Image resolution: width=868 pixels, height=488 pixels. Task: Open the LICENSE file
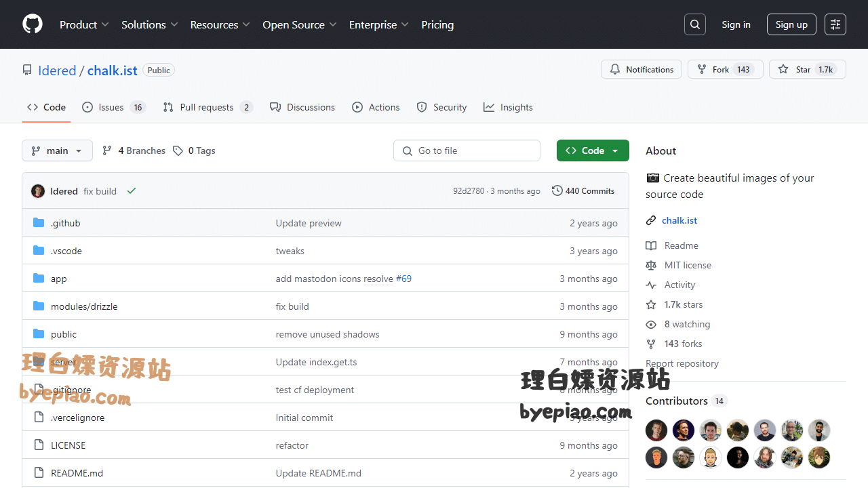(68, 445)
